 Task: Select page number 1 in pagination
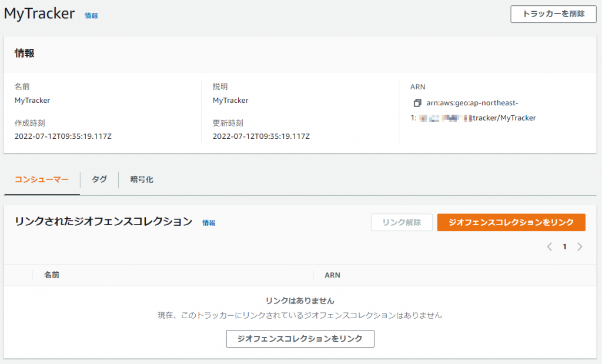tap(564, 247)
